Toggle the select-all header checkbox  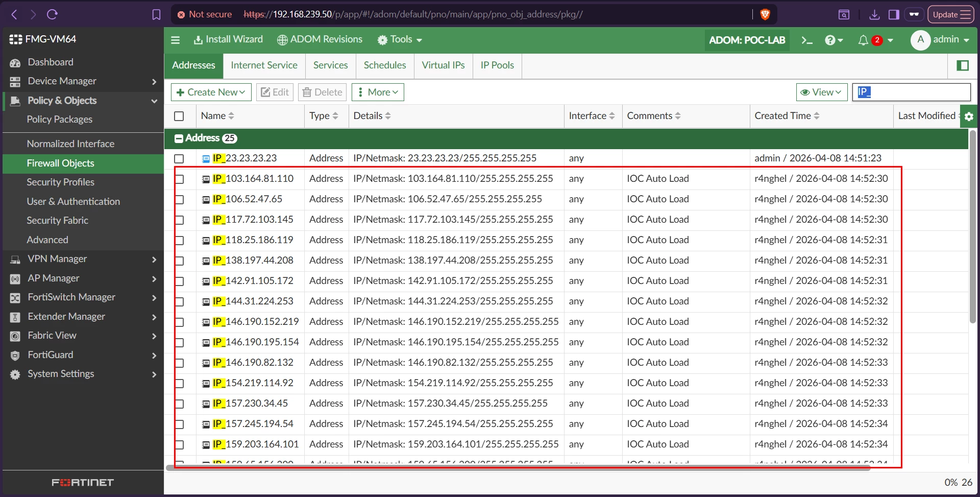point(179,116)
